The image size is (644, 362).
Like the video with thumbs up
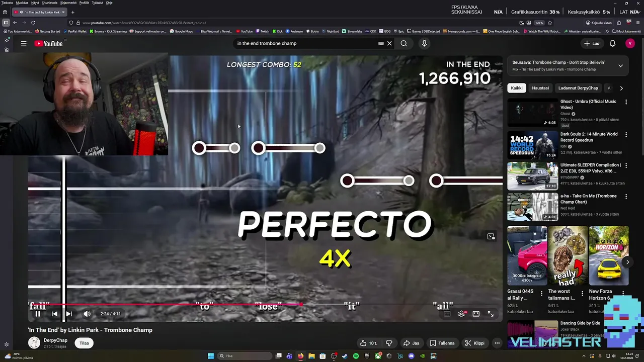[368, 343]
